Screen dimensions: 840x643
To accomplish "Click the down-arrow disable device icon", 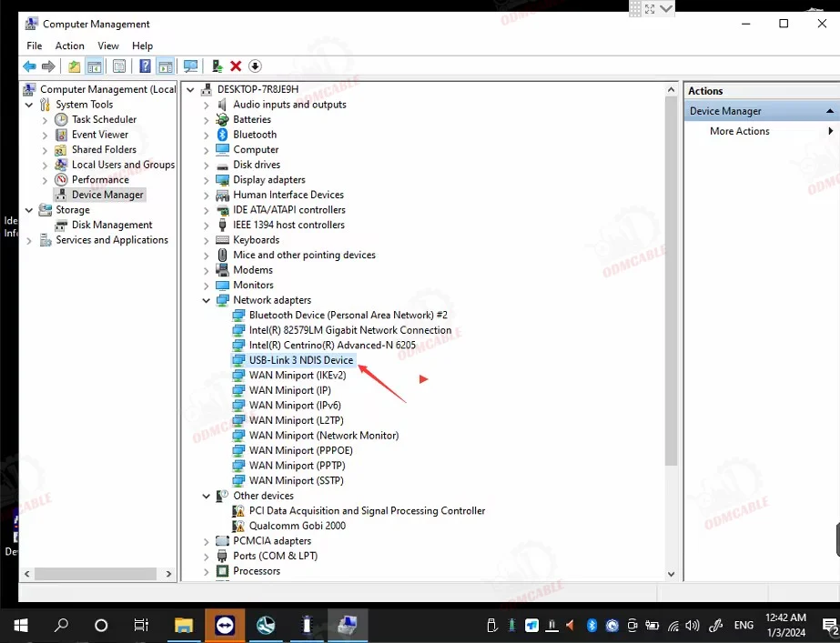I will (255, 66).
